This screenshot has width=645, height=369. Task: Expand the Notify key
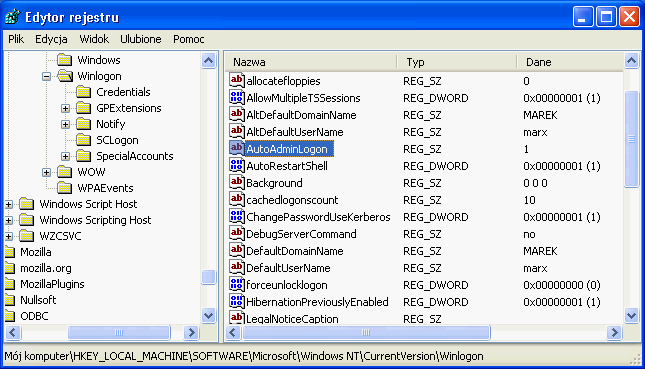tap(65, 124)
